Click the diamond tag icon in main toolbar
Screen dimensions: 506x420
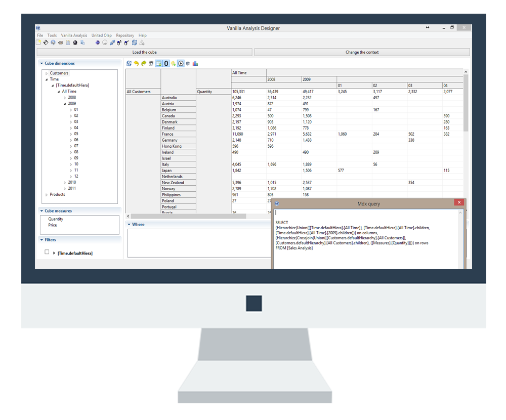tap(46, 43)
